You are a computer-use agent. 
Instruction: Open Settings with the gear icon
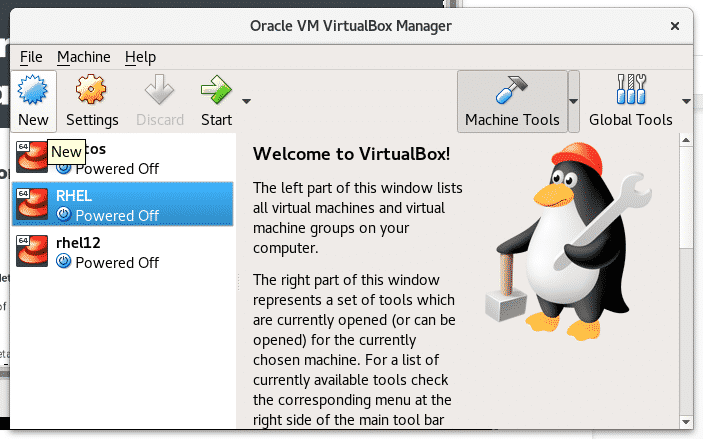[x=91, y=89]
